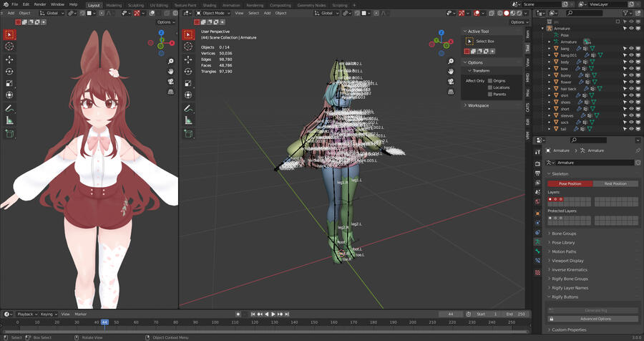Image resolution: width=644 pixels, height=341 pixels.
Task: Enable the Origins checkbox
Action: pyautogui.click(x=490, y=81)
